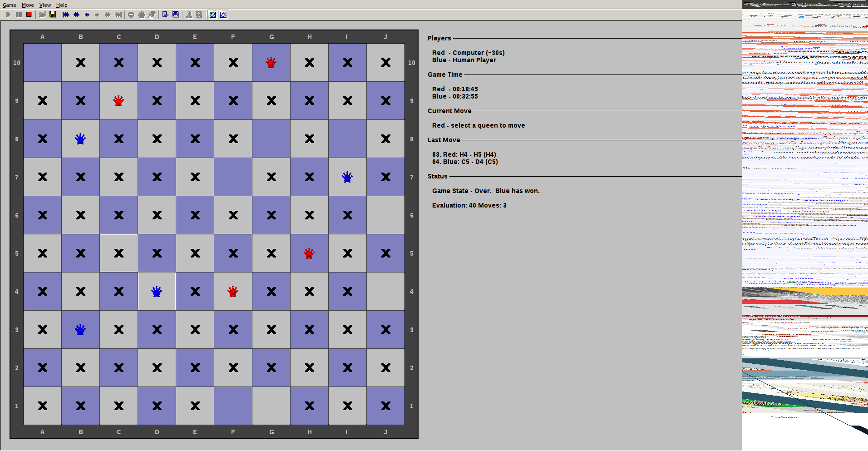Jump to the first move
This screenshot has height=451, width=868.
click(66, 15)
